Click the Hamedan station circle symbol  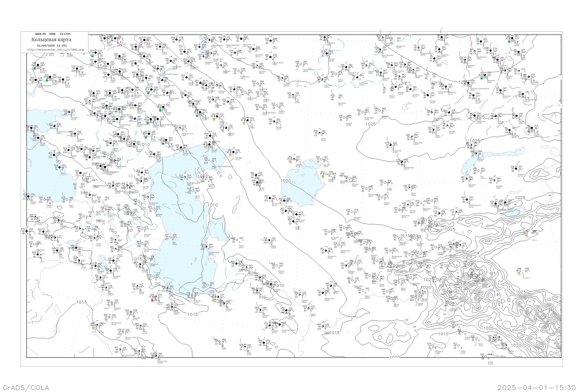[131, 312]
